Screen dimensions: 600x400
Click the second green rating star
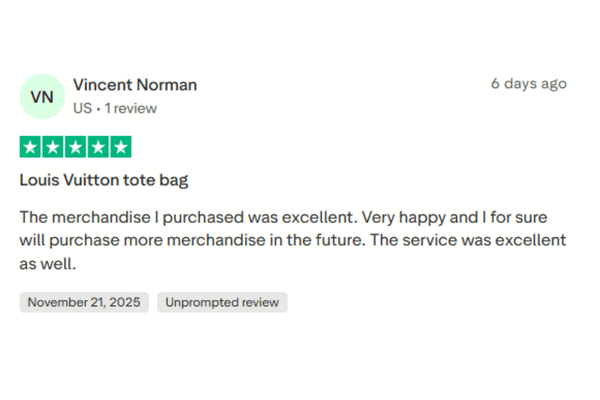[x=53, y=147]
